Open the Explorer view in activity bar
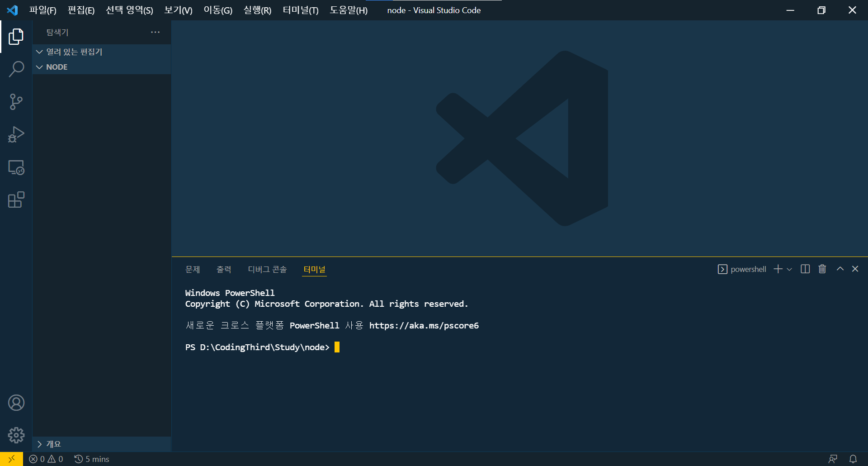The height and width of the screenshot is (466, 868). point(16,37)
